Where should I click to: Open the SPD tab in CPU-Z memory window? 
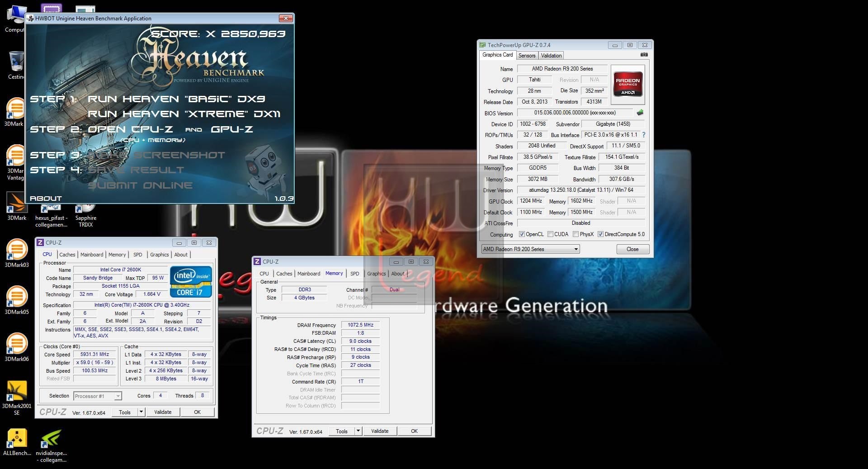(x=355, y=274)
